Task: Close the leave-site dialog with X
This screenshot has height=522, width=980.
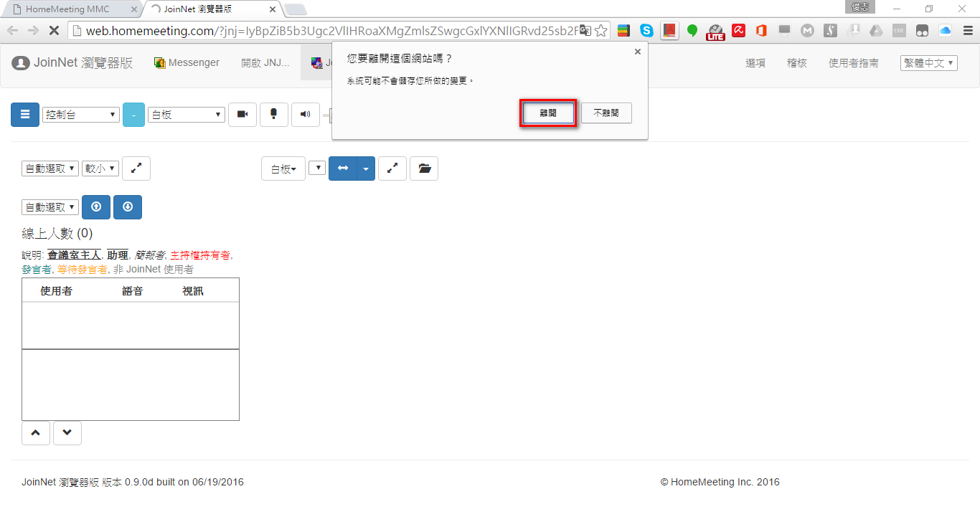Action: pos(638,52)
